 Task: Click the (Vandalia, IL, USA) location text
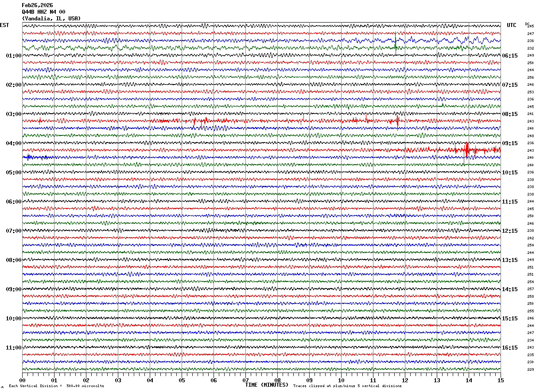51,19
